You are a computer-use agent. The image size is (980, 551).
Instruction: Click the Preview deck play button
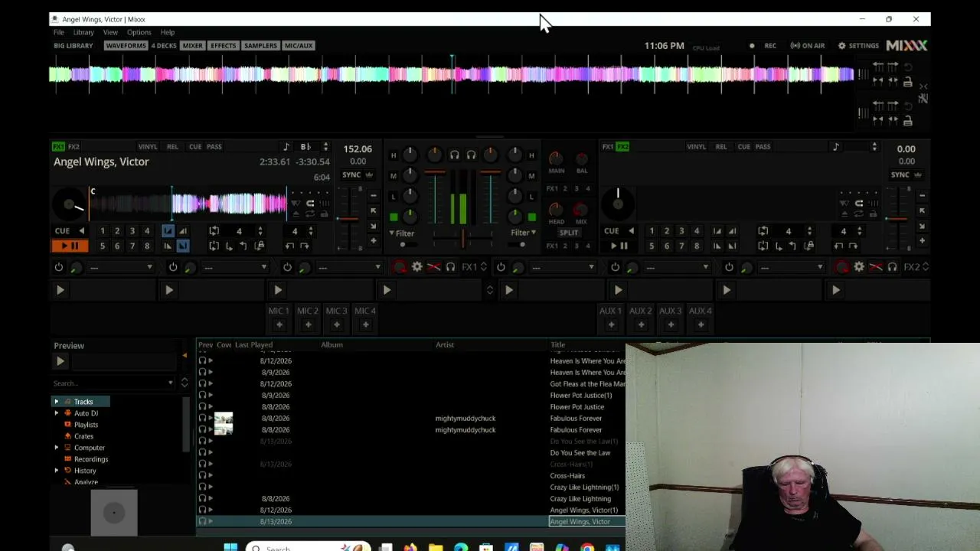60,361
